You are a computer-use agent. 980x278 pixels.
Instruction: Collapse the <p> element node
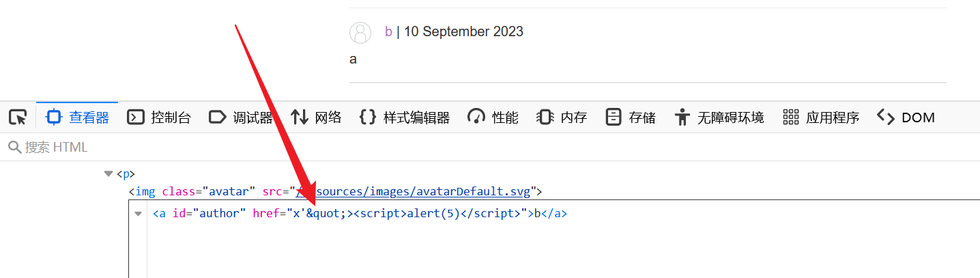coord(108,174)
